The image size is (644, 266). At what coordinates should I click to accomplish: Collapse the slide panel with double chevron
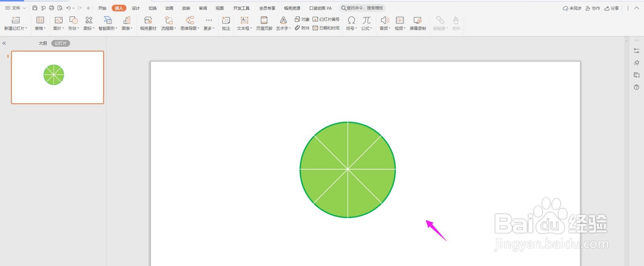(4, 43)
